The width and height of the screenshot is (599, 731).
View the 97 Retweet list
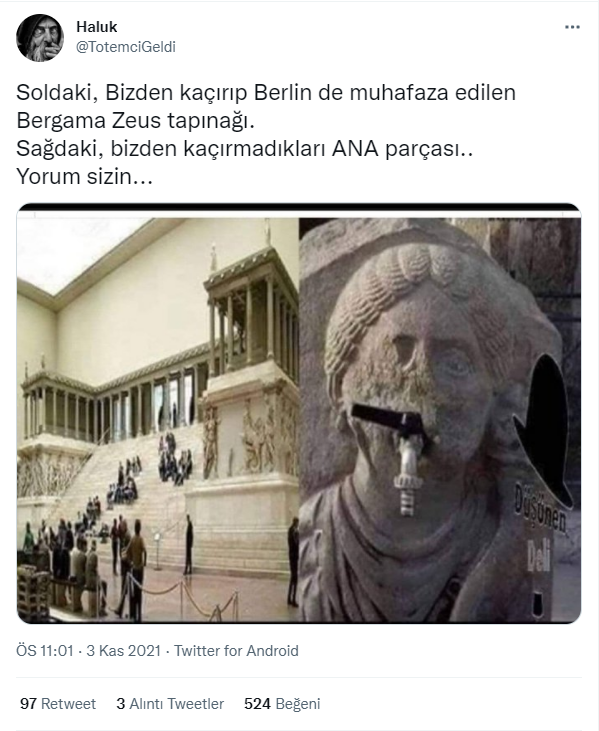pos(58,703)
